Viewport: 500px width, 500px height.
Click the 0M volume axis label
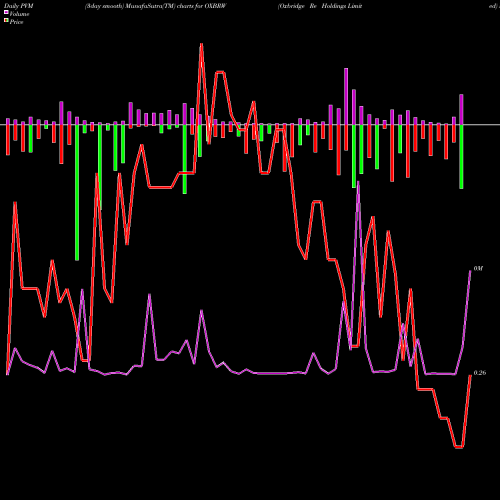[x=478, y=269]
